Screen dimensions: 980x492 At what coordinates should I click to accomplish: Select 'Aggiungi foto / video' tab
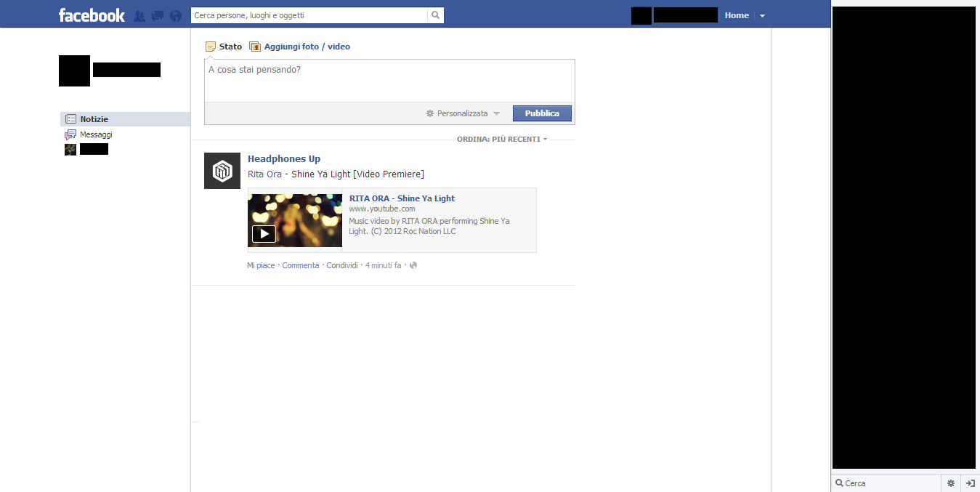point(300,47)
